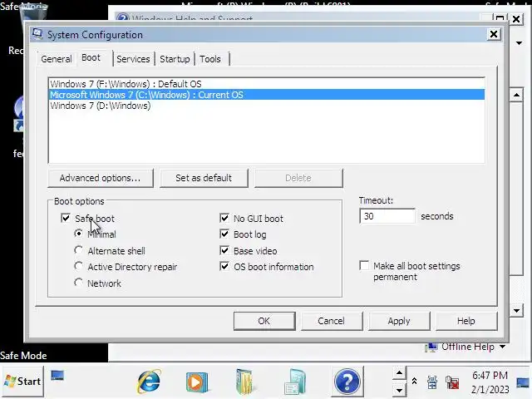The width and height of the screenshot is (532, 399).
Task: Open Help for System Configuration
Action: (x=466, y=321)
